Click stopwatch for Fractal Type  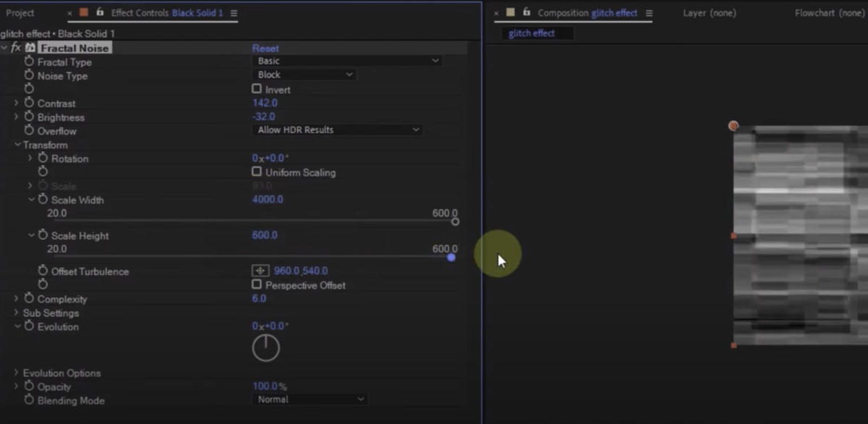coord(29,62)
